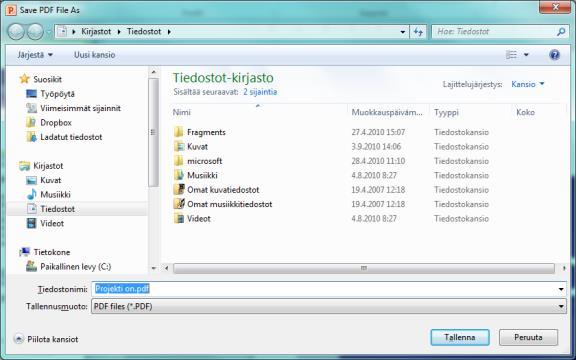Screen dimensions: 576x360
Task: Select the microsoft folder icon
Action: coord(179,161)
